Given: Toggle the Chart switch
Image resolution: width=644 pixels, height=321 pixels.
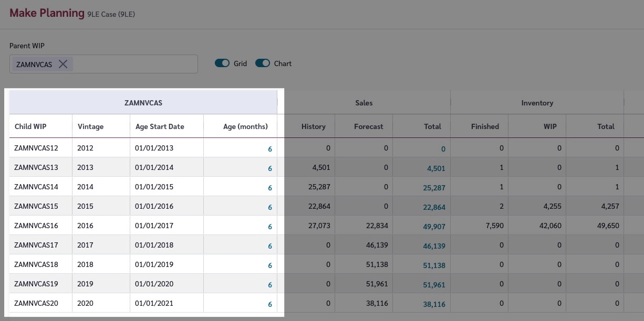Looking at the screenshot, I should tap(263, 63).
